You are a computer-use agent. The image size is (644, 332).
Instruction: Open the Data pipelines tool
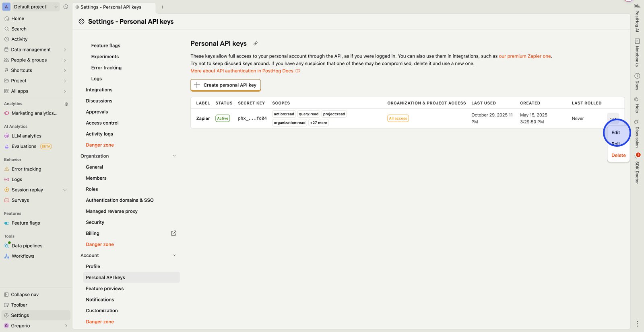point(27,246)
